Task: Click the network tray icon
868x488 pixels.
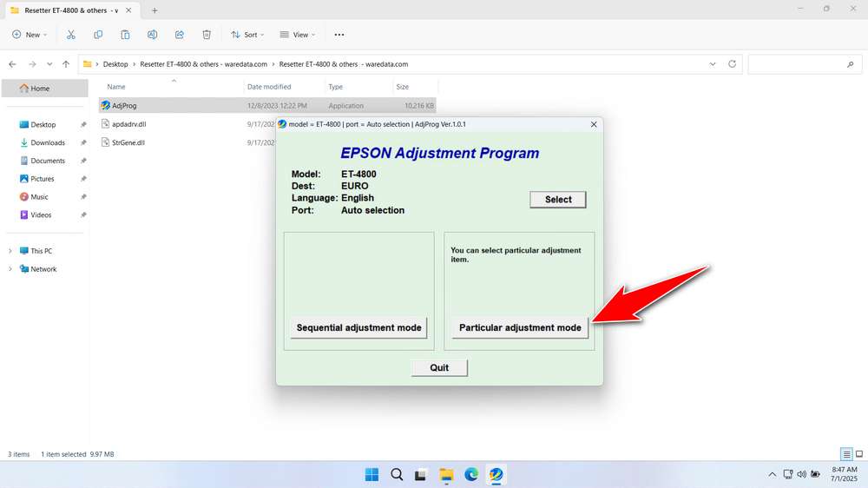Action: point(788,474)
